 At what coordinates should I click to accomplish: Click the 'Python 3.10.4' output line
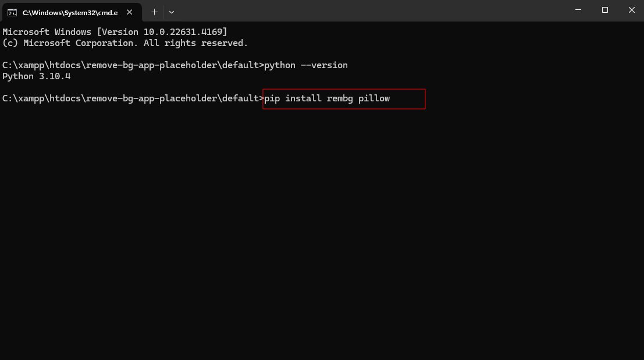pyautogui.click(x=37, y=76)
